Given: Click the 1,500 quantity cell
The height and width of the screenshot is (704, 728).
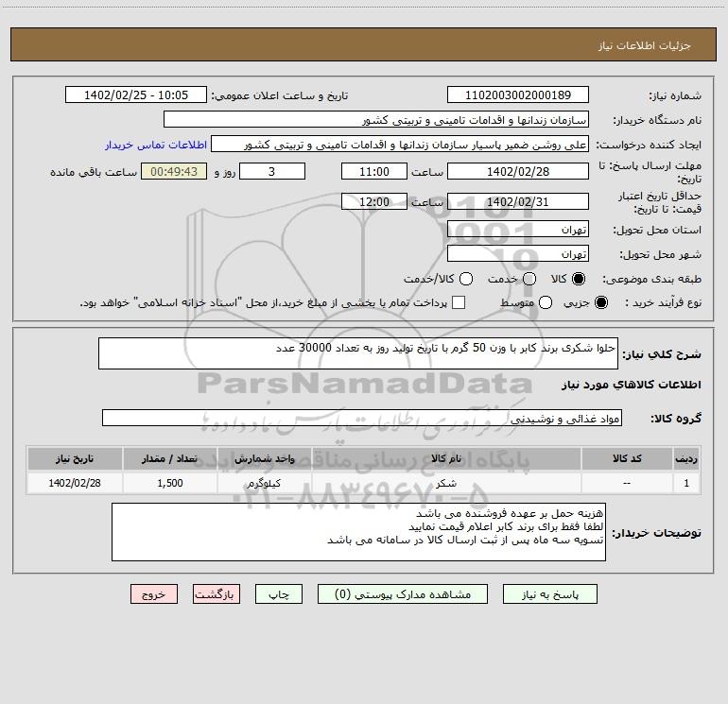Looking at the screenshot, I should 169,483.
